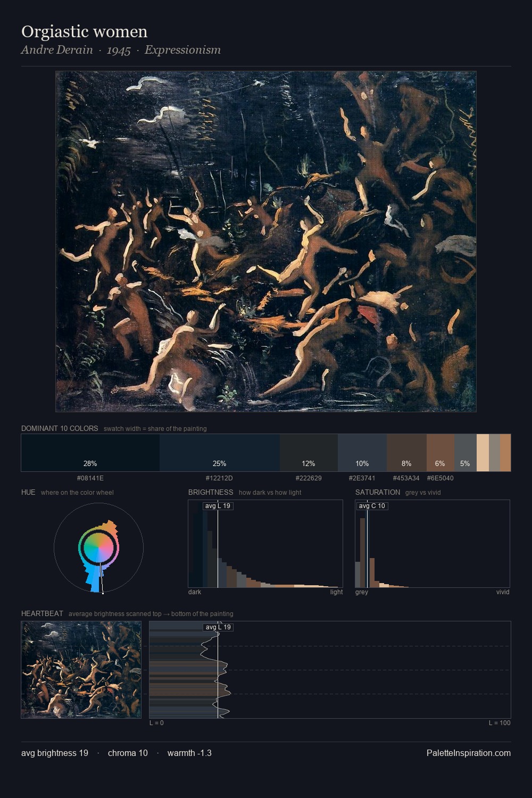Select the 10% swatch #2E3741
Viewport: 532px width, 798px height.
[362, 453]
